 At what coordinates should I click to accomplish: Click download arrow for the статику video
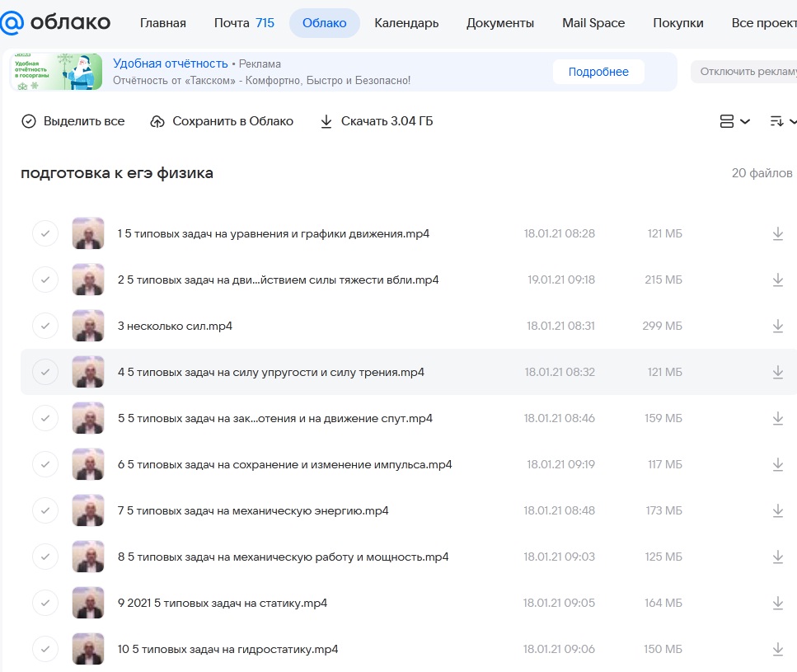[778, 603]
